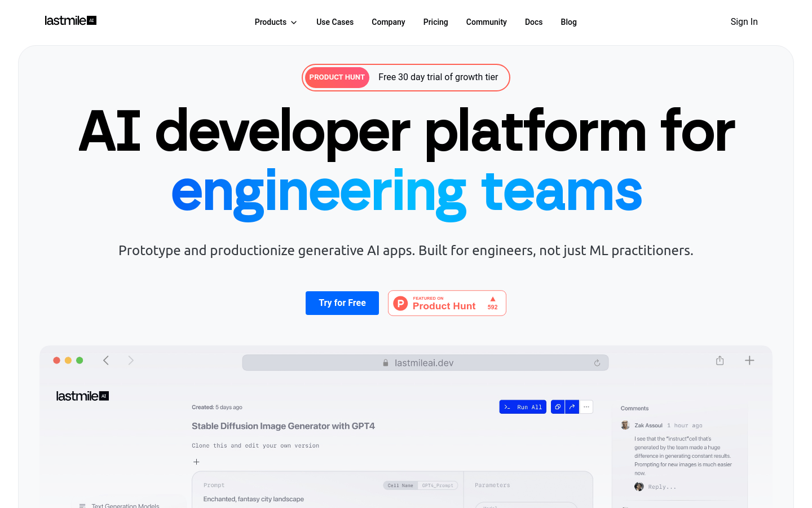Open the Pricing page
The width and height of the screenshot is (812, 508).
pos(436,22)
